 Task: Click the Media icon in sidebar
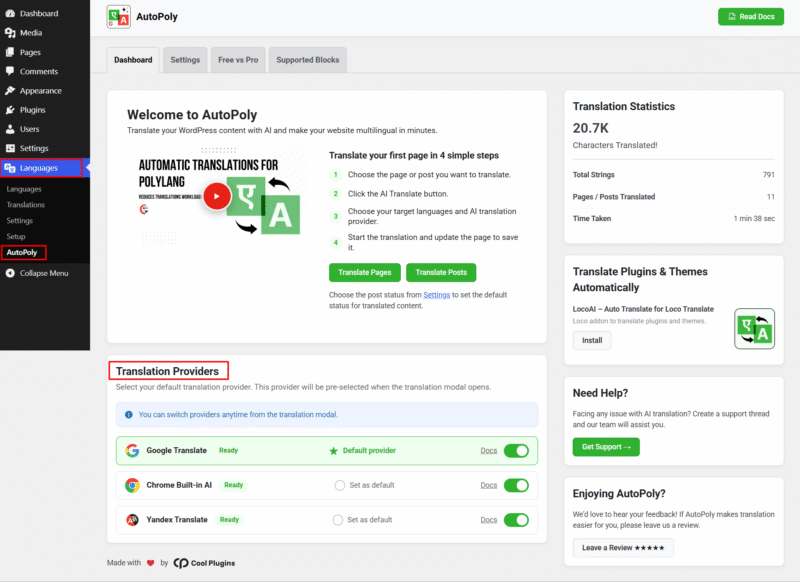pos(10,33)
